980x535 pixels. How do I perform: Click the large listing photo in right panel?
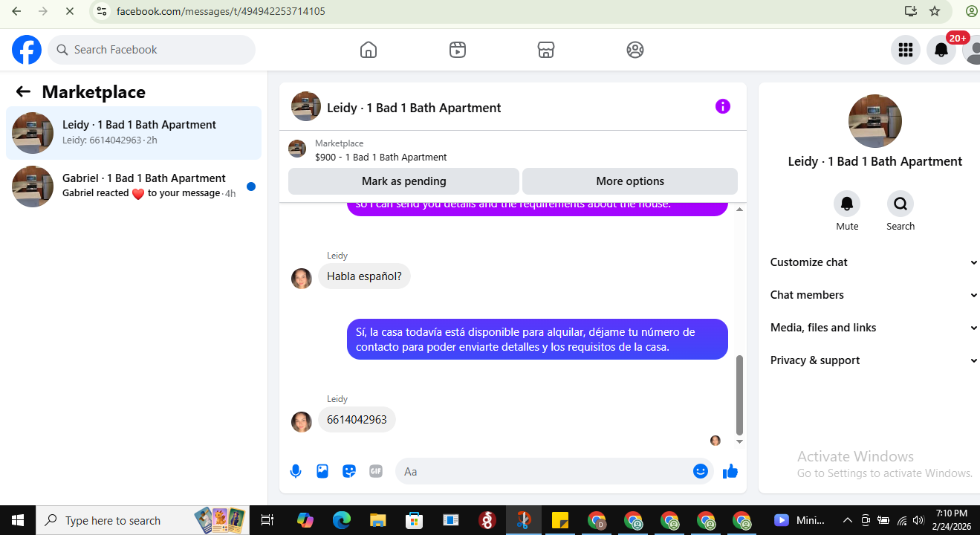coord(874,121)
